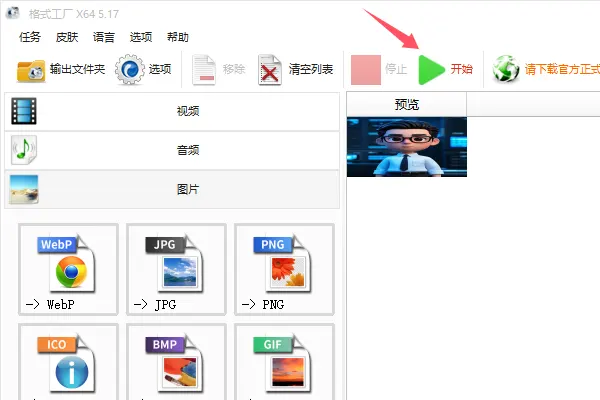Open the 请下载官方正式 link
The width and height of the screenshot is (600, 400).
pyautogui.click(x=562, y=69)
